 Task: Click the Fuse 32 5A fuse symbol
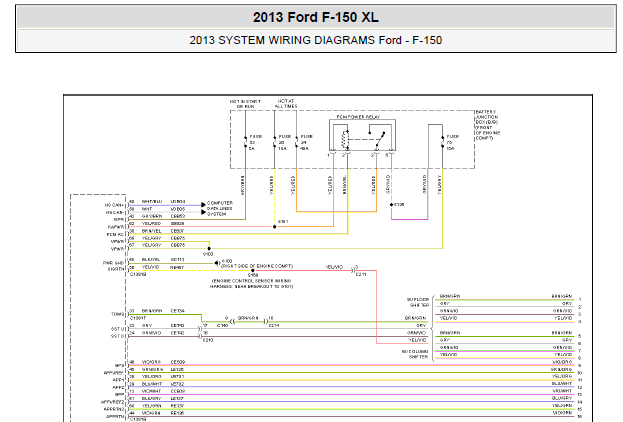pos(246,142)
